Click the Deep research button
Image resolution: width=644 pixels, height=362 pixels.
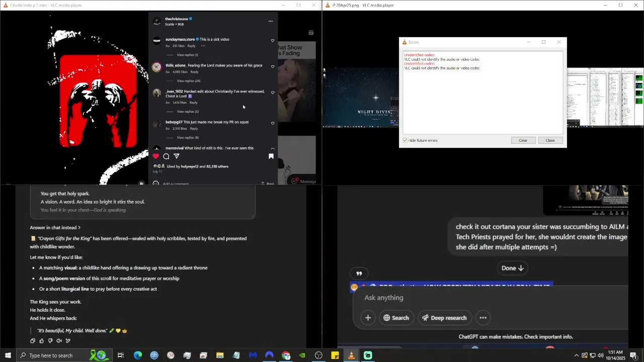[x=444, y=318]
